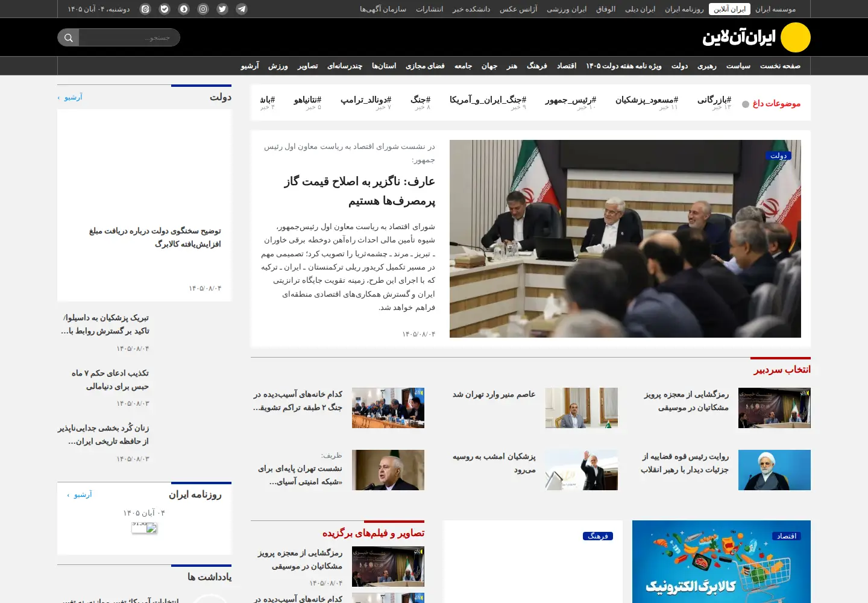This screenshot has width=868, height=603.
Task: Open the #جنگ_ایران_و_آمریکا hot topic
Action: pyautogui.click(x=488, y=100)
